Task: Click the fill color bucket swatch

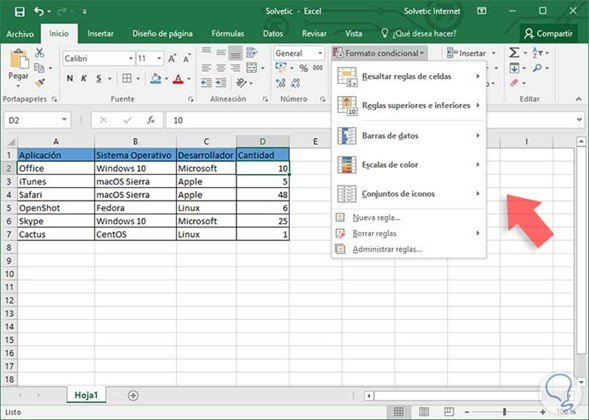Action: click(x=156, y=79)
